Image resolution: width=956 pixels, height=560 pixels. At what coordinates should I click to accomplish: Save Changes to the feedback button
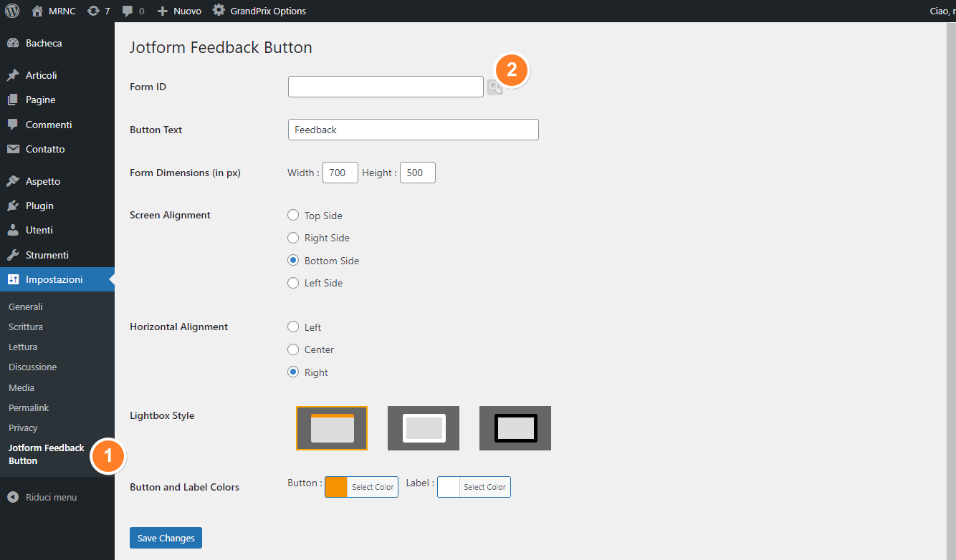tap(166, 538)
